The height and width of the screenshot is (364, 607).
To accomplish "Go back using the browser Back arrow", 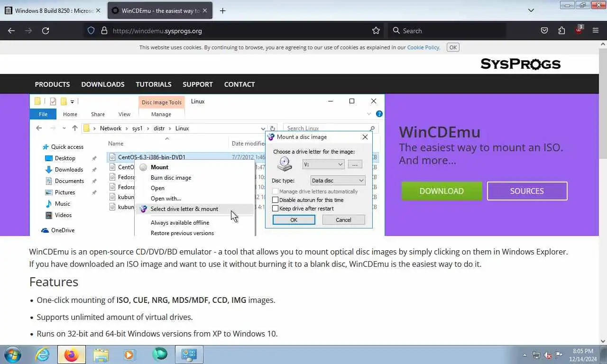I will click(x=11, y=30).
